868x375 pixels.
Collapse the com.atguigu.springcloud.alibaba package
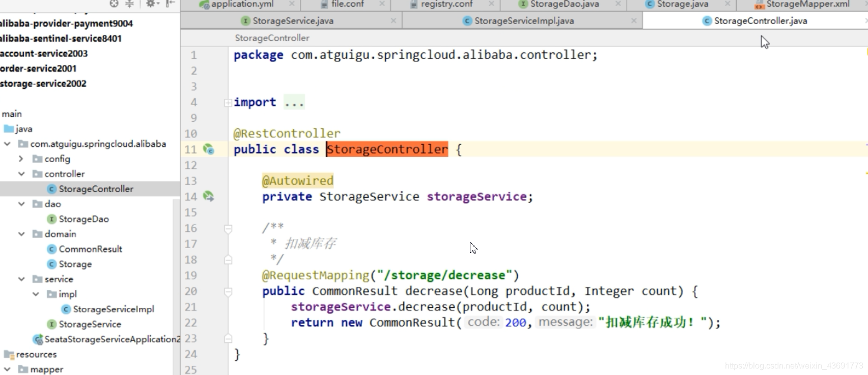(7, 144)
